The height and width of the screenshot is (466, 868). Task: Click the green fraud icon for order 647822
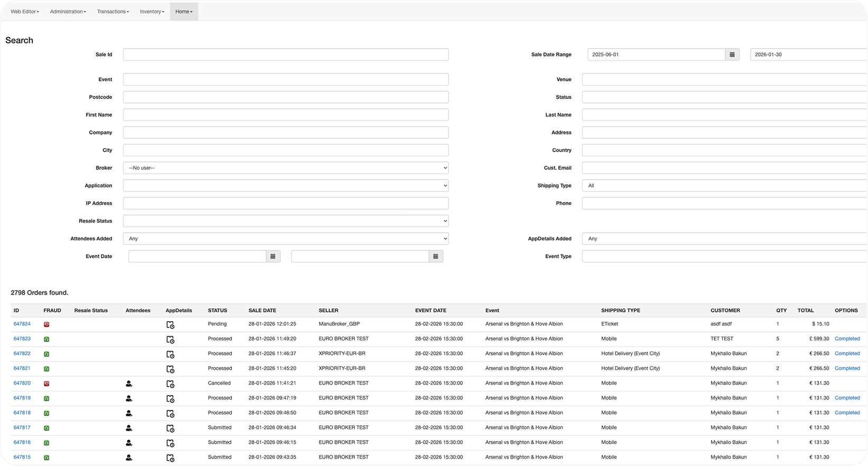[46, 354]
